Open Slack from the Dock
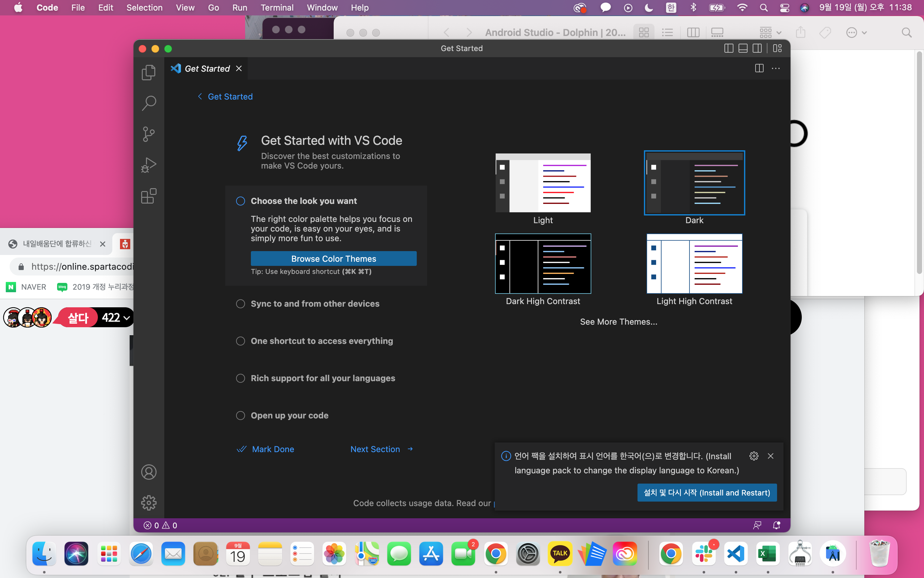 [704, 554]
